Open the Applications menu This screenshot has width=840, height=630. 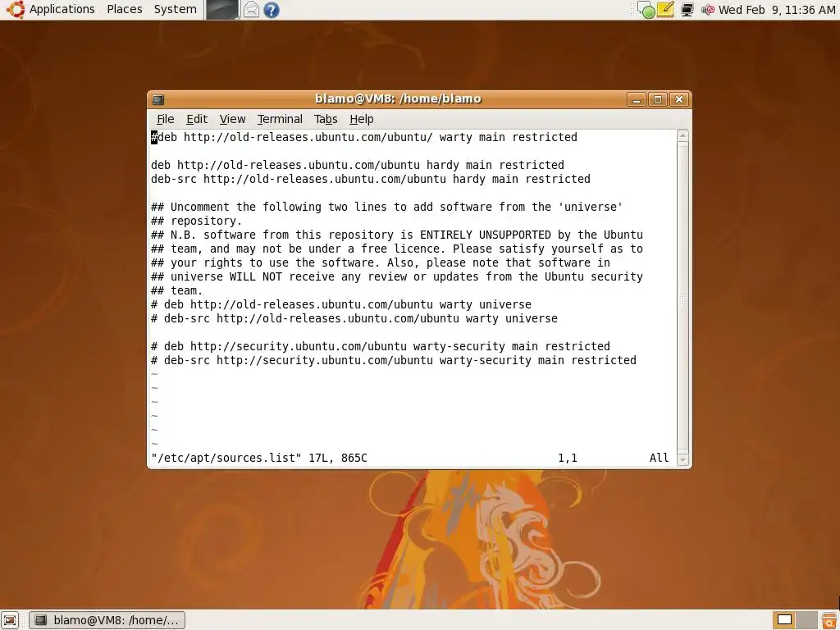[62, 9]
